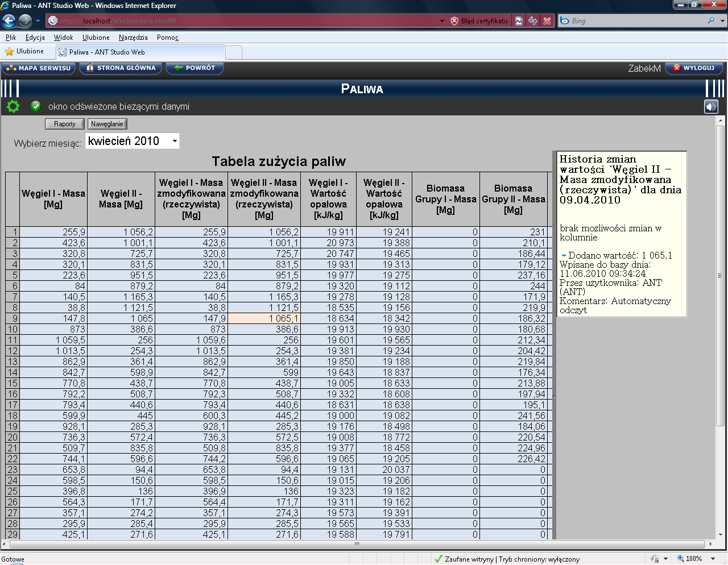Open the Widok menu
The height and width of the screenshot is (565, 728).
tap(63, 38)
